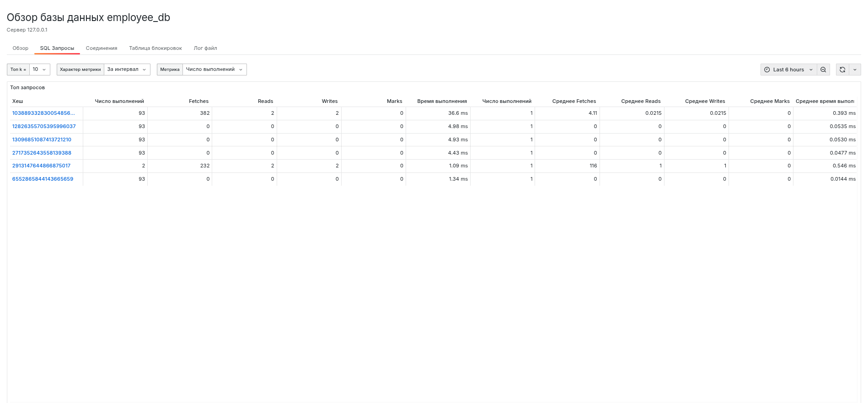Open the Лог файл tab
Screen dimensions: 868x403
(x=205, y=48)
